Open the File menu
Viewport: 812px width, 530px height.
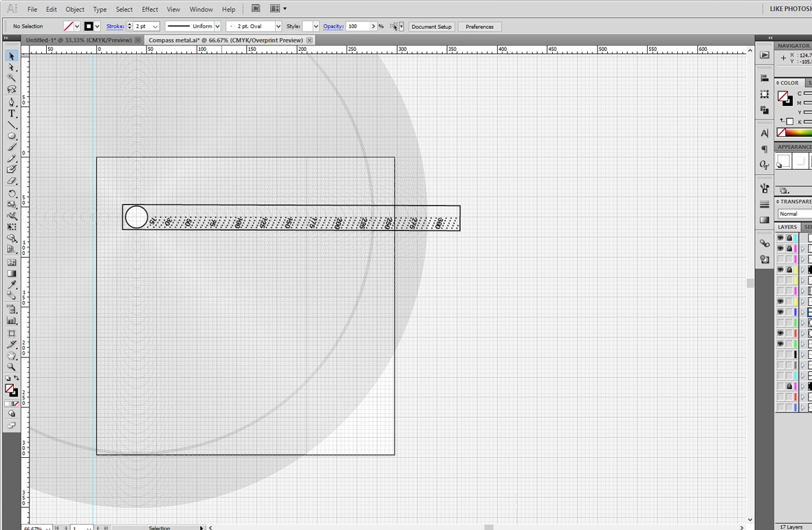click(x=32, y=10)
